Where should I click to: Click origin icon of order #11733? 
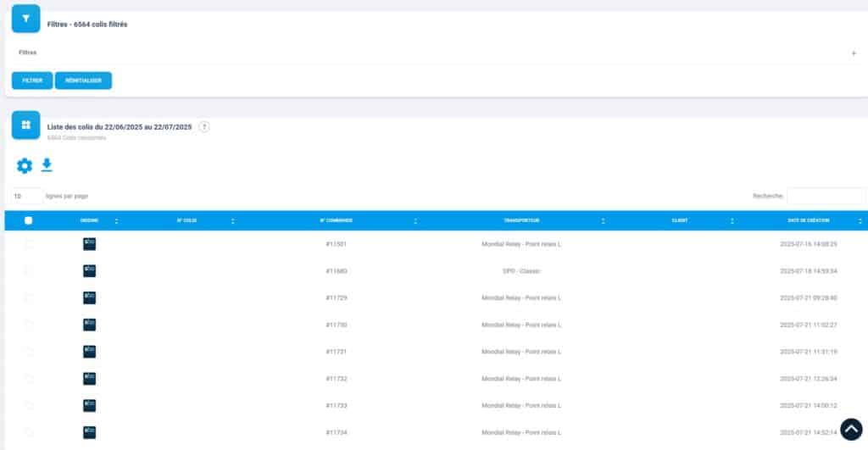(89, 405)
